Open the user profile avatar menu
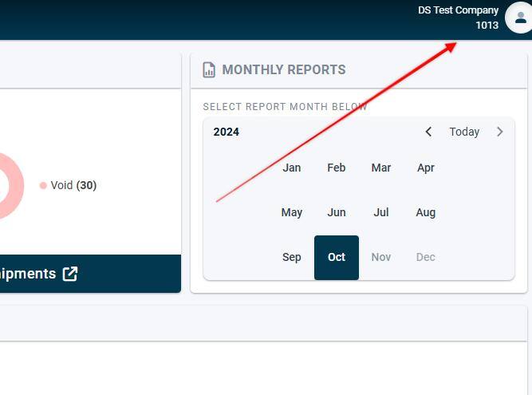This screenshot has height=395, width=532. pyautogui.click(x=520, y=18)
